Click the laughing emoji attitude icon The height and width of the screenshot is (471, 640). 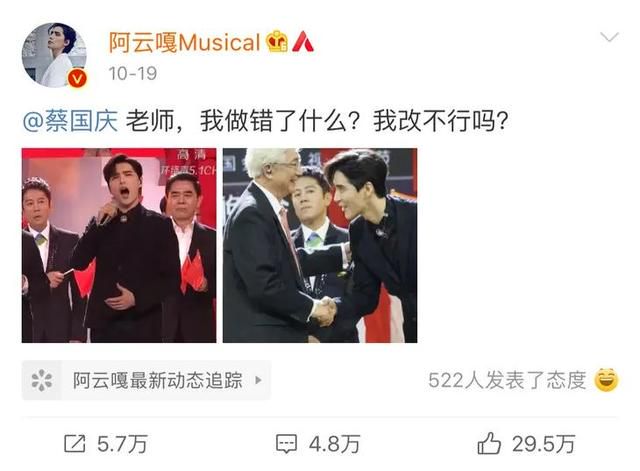[x=606, y=380]
